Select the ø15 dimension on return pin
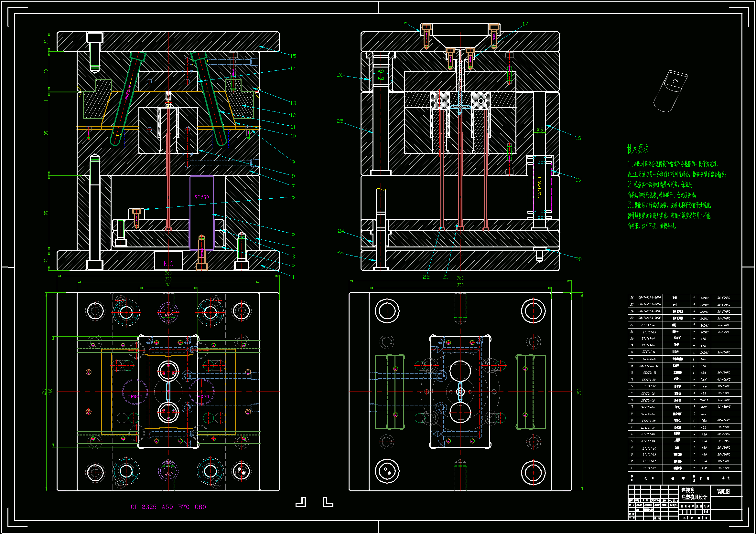This screenshot has height=534, width=756. coord(539,130)
